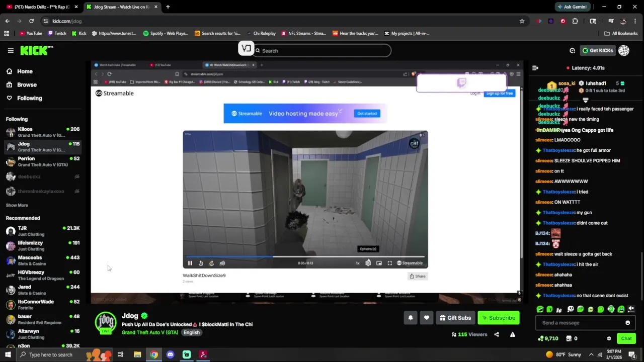This screenshot has width=644, height=362.
Task: Open YouTube bookmark
Action: pos(31,34)
